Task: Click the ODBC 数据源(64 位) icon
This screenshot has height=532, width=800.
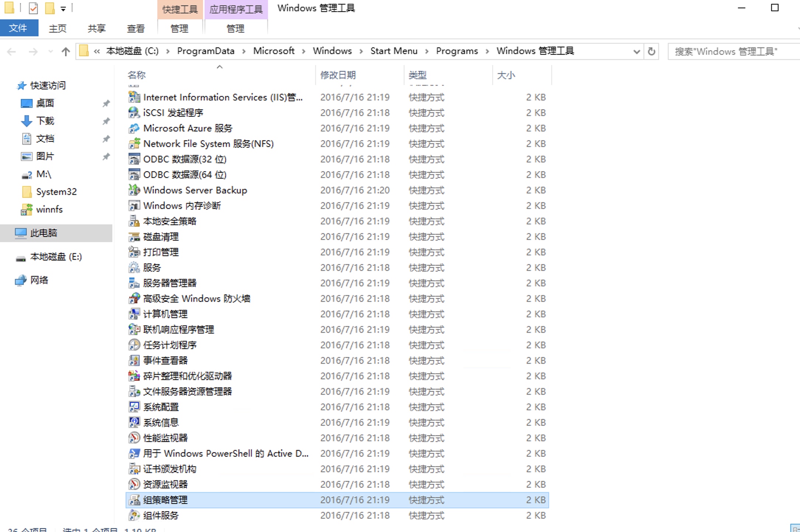Action: 134,175
